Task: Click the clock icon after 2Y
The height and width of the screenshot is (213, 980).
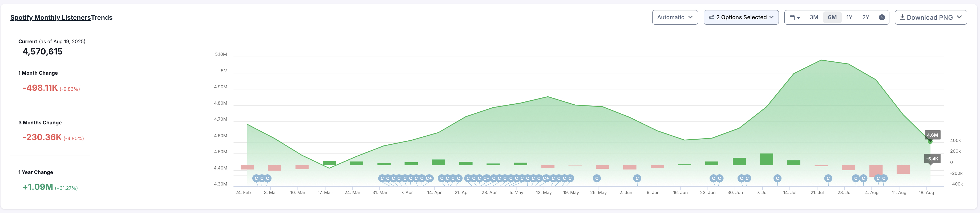Action: tap(882, 18)
